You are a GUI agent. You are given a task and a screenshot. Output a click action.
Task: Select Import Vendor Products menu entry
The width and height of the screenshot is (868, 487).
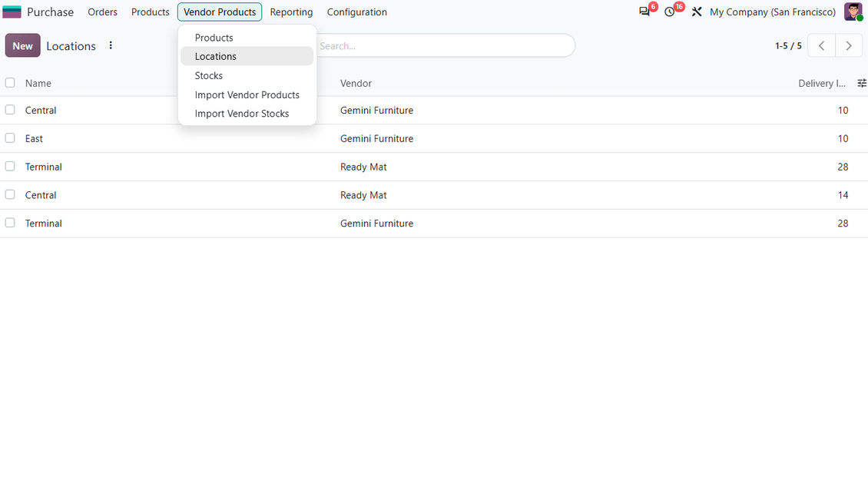click(x=247, y=94)
